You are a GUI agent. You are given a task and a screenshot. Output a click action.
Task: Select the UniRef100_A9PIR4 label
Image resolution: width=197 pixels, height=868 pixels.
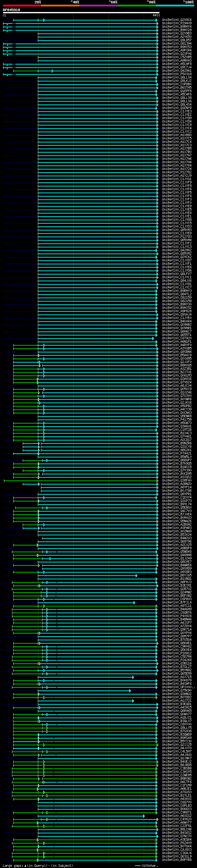(x=177, y=50)
